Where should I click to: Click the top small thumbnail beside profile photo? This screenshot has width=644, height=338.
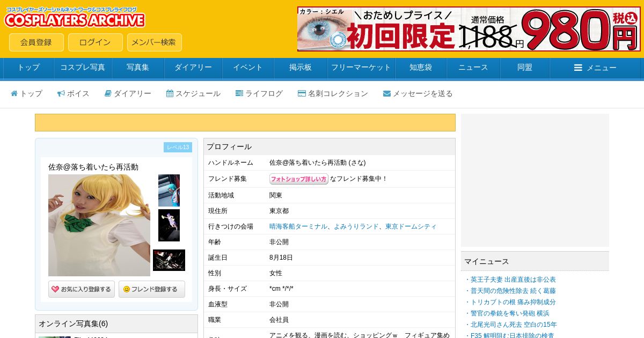coord(169,190)
